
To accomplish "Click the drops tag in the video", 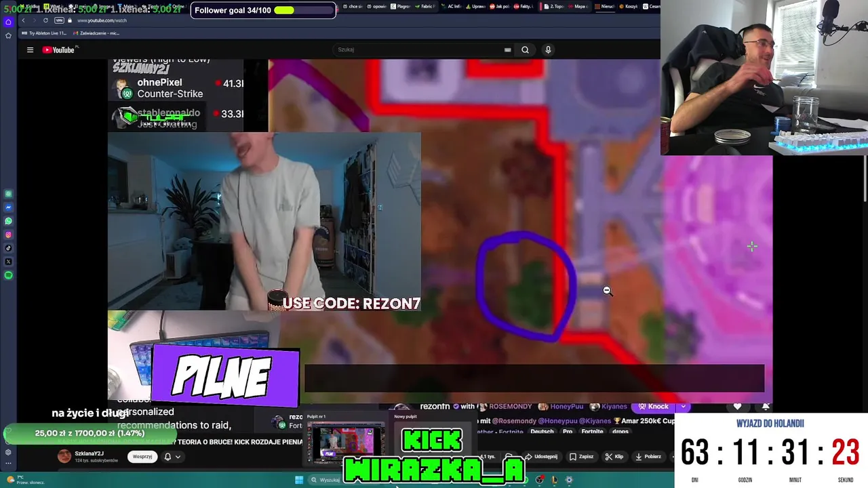I will [x=620, y=432].
